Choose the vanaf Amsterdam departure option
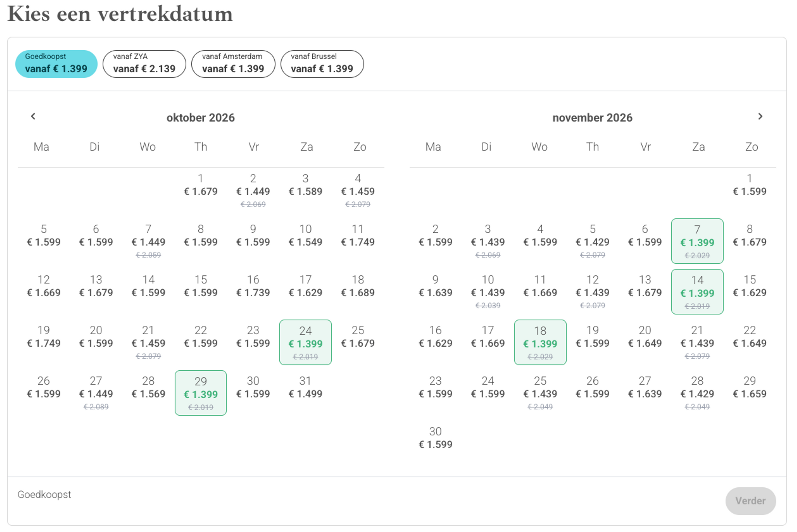797x532 pixels. point(233,64)
